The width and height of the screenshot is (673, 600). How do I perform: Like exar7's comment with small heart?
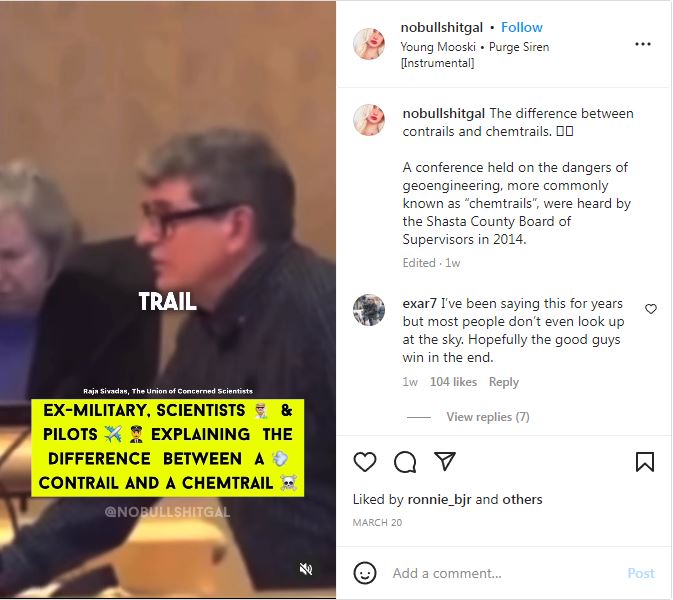[651, 309]
